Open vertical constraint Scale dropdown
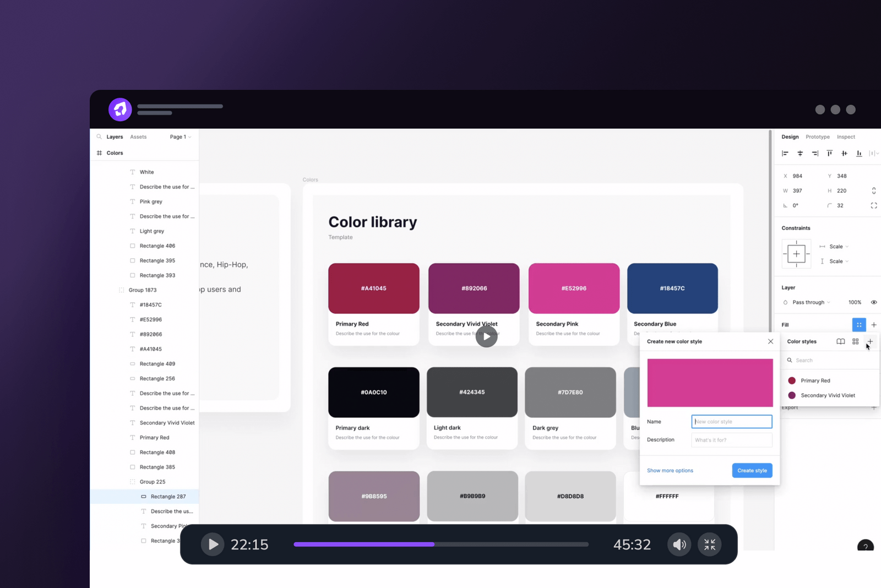Image resolution: width=881 pixels, height=588 pixels. click(839, 262)
